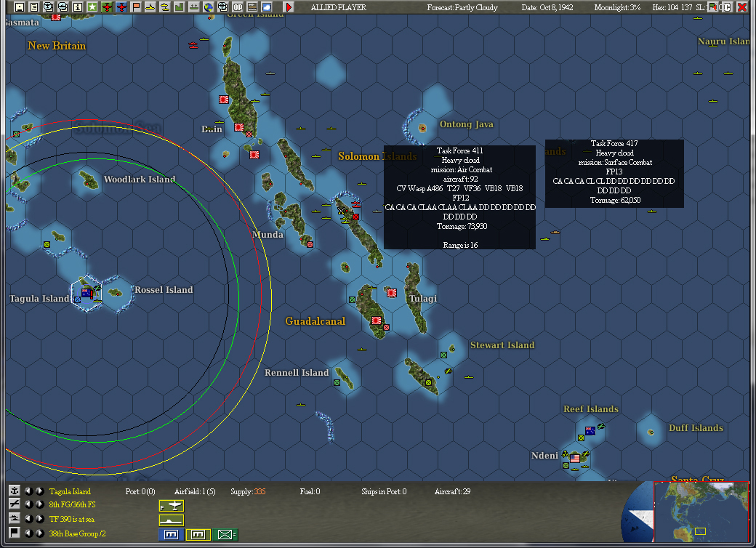The width and height of the screenshot is (756, 548).
Task: Click the third toolbar icon with globe and box
Action: [49, 7]
